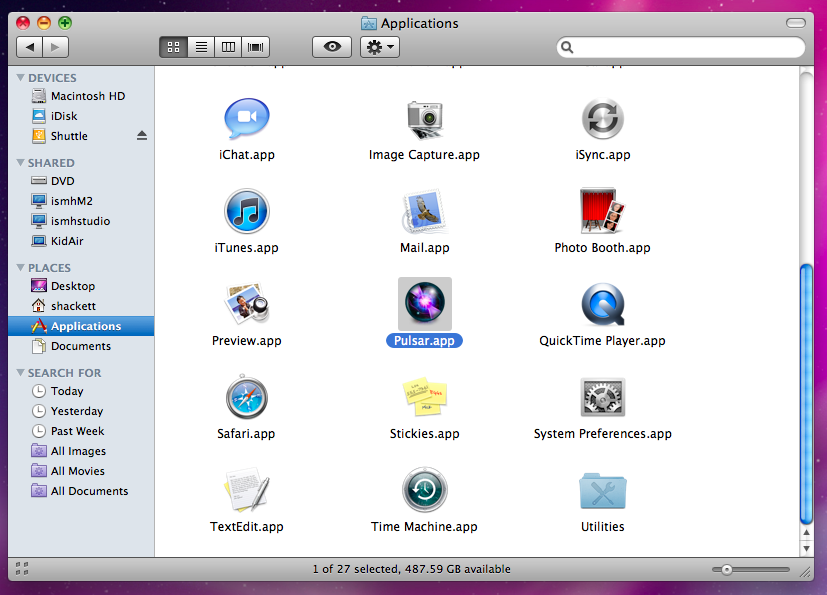Open the Action gear menu
Viewport: 827px width, 595px height.
380,47
